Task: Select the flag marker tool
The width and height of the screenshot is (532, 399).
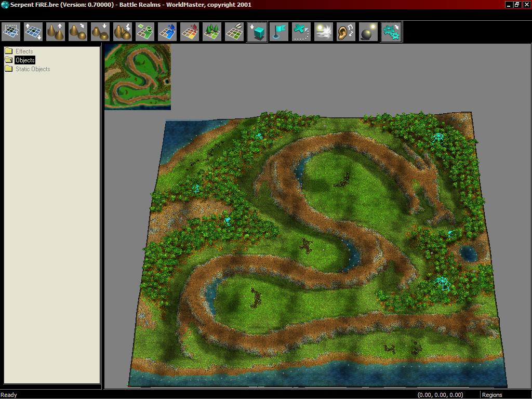Action: (x=279, y=32)
